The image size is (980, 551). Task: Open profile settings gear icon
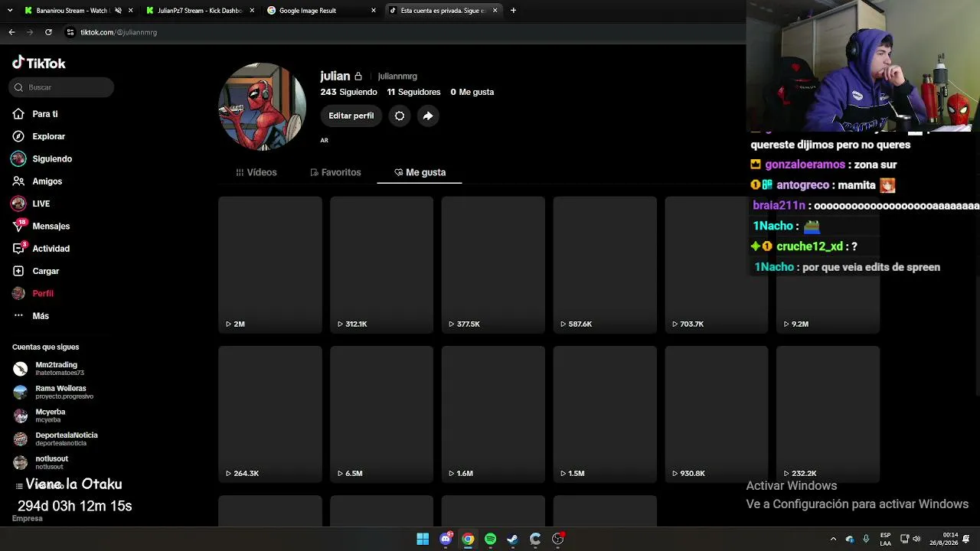click(x=400, y=116)
